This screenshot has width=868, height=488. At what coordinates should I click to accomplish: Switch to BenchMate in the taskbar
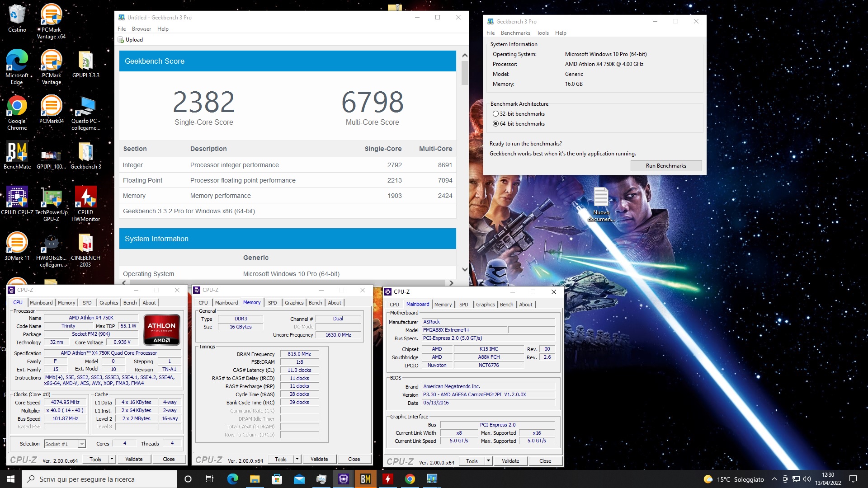click(366, 479)
